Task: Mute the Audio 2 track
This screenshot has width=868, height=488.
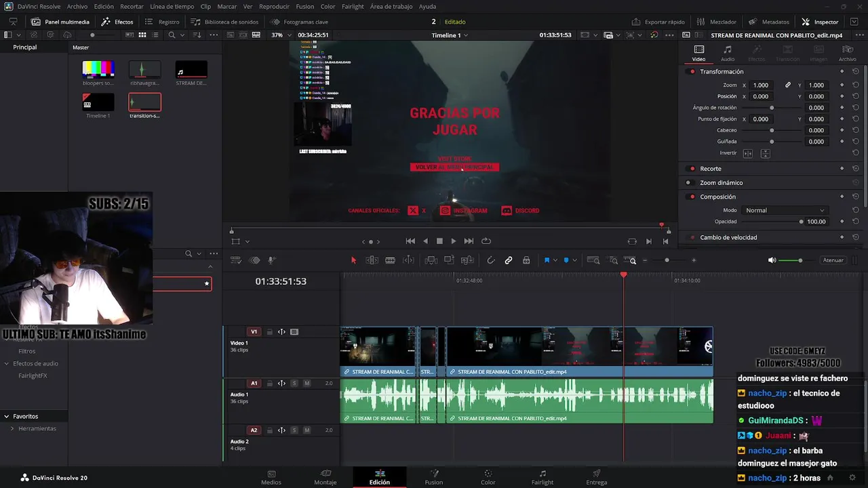Action: [307, 430]
